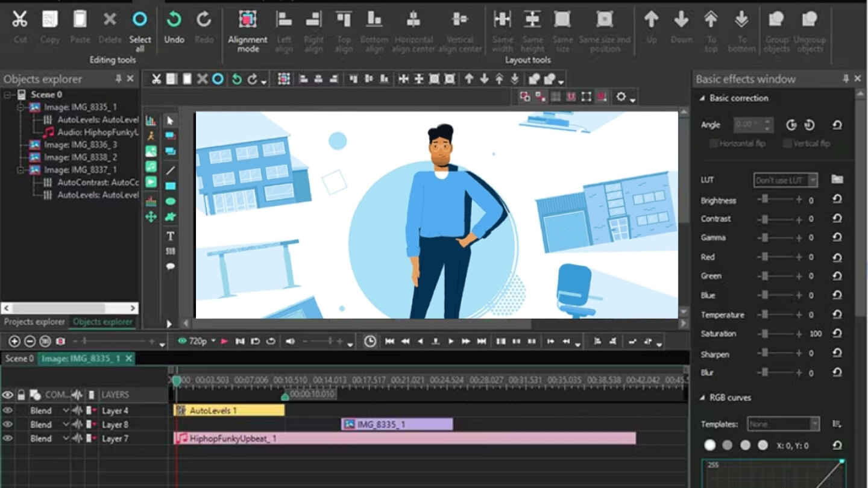Reset the Angle rotation value

click(837, 125)
